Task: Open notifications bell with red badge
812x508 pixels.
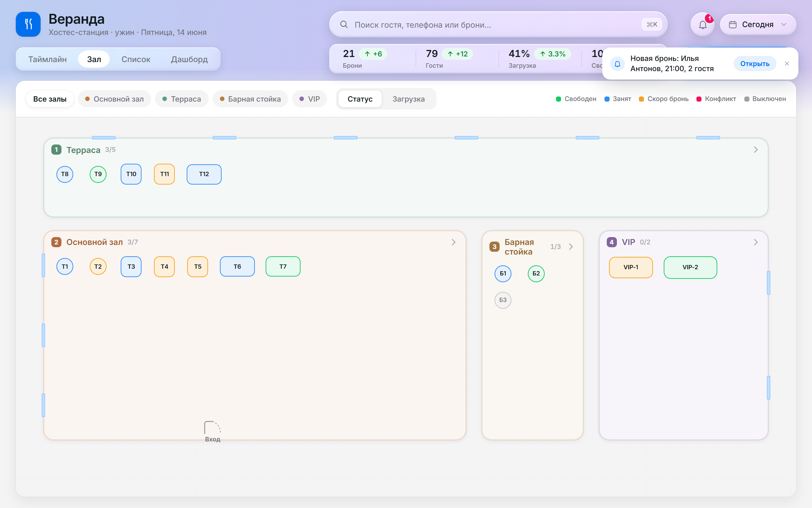Action: click(703, 25)
